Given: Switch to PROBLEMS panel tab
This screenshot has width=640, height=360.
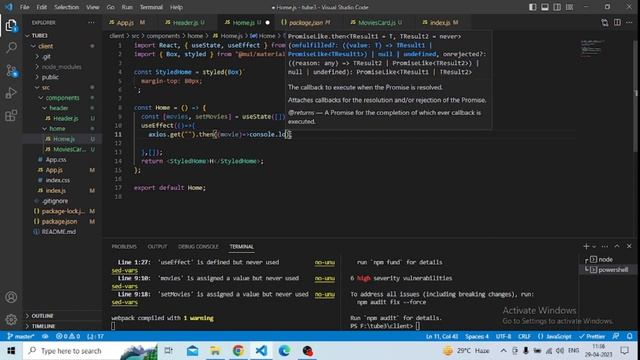Looking at the screenshot, I should 124,247.
